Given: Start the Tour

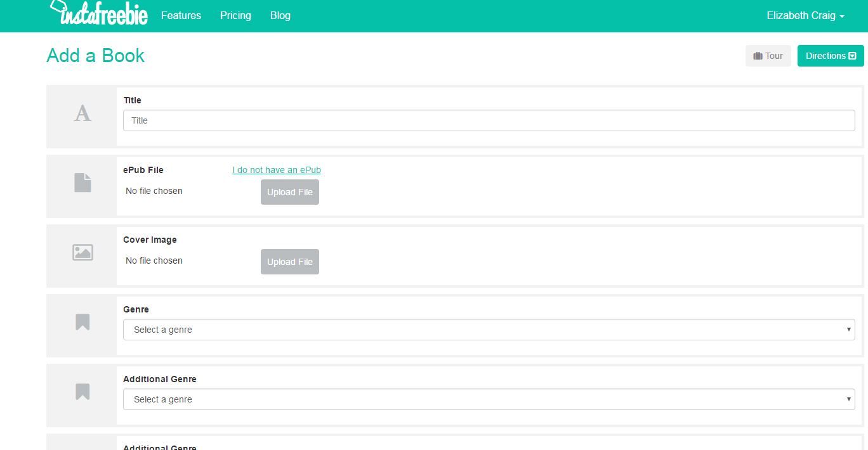Looking at the screenshot, I should pyautogui.click(x=768, y=56).
